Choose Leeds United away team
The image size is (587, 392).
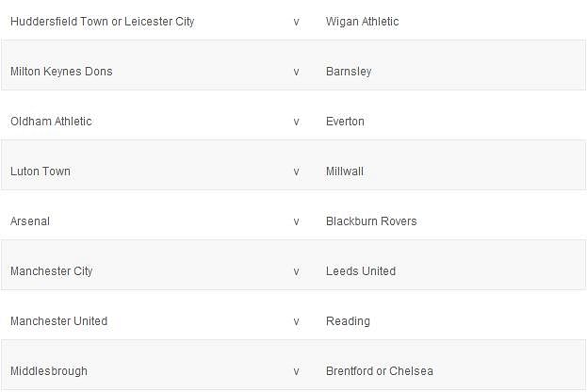[x=361, y=270]
